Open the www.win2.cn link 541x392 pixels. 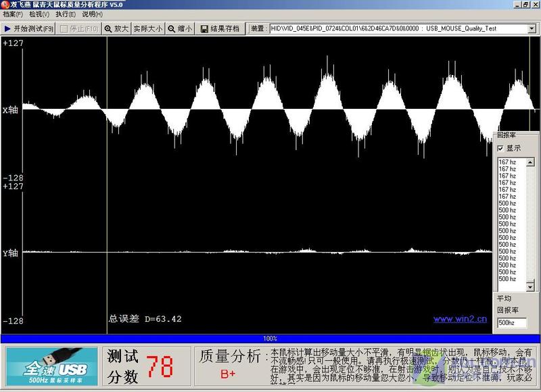tap(460, 319)
